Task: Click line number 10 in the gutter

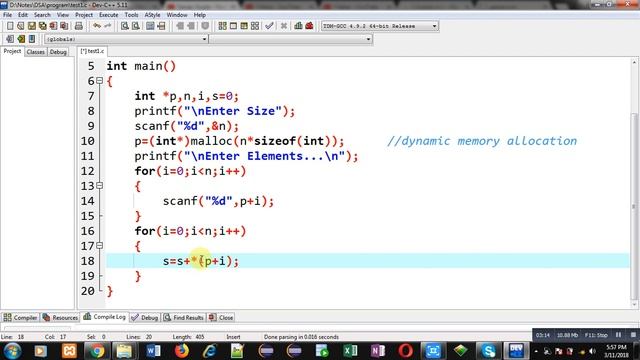Action: pyautogui.click(x=87, y=141)
